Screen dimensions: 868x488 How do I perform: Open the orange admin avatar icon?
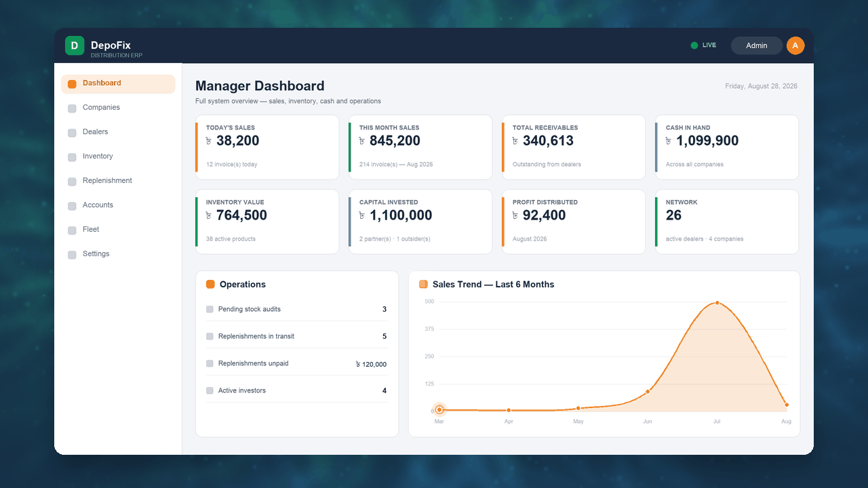[x=795, y=45]
